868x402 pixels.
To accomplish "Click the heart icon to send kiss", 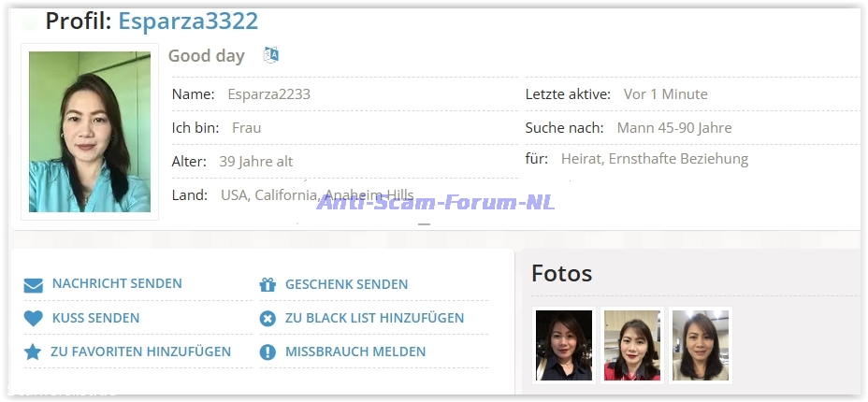I will (x=34, y=319).
